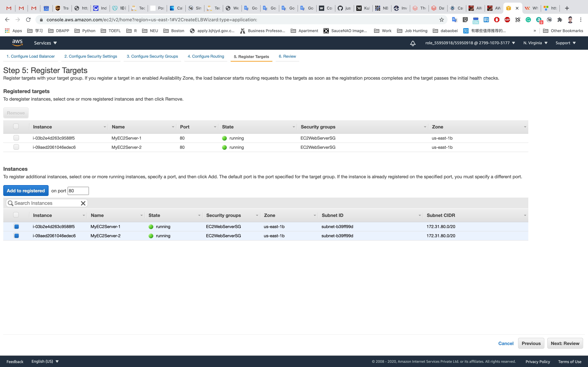The width and height of the screenshot is (588, 367).
Task: Click the AWS logo home icon
Action: tap(17, 43)
